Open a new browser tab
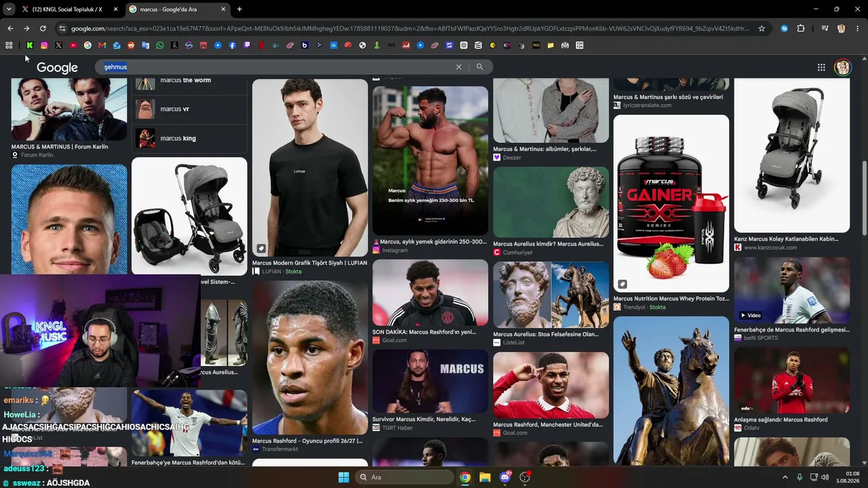Viewport: 868px width, 488px height. pyautogui.click(x=239, y=9)
